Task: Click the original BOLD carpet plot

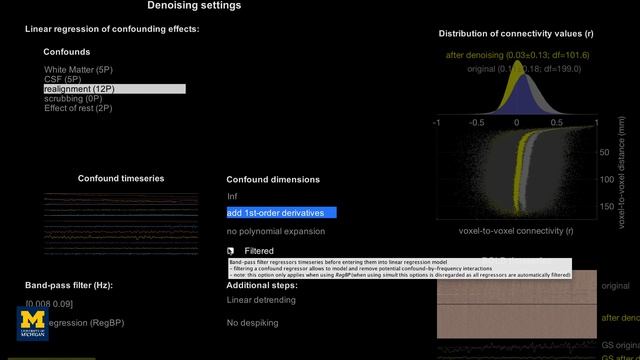Action: pos(517,287)
